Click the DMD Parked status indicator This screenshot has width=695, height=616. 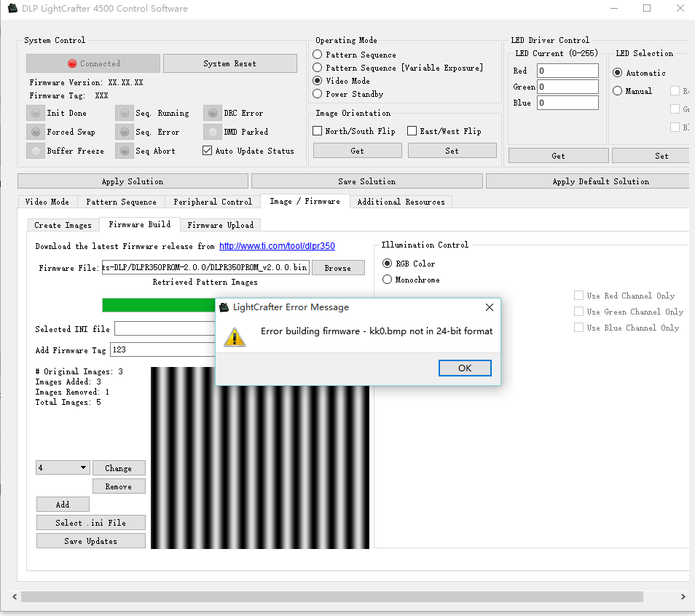213,132
